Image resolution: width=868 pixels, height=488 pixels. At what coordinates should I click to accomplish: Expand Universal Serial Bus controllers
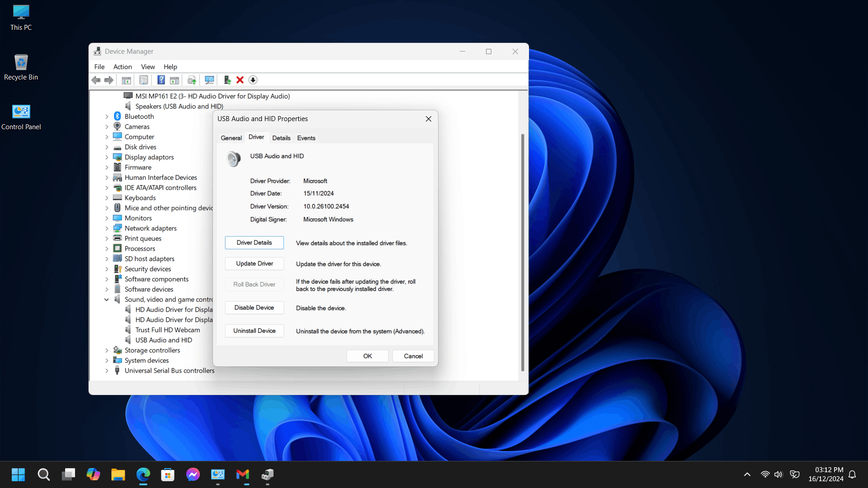pos(107,371)
